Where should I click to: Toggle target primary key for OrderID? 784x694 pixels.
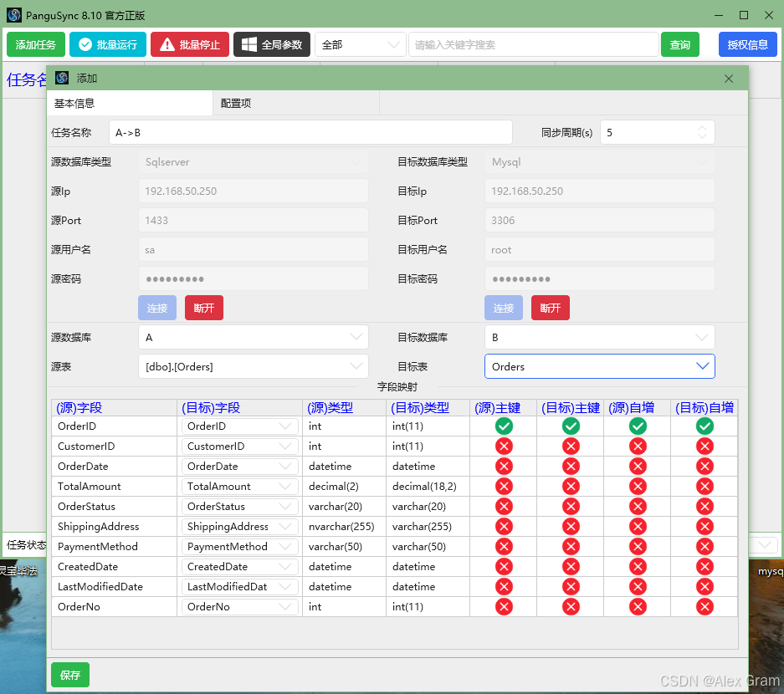click(571, 426)
